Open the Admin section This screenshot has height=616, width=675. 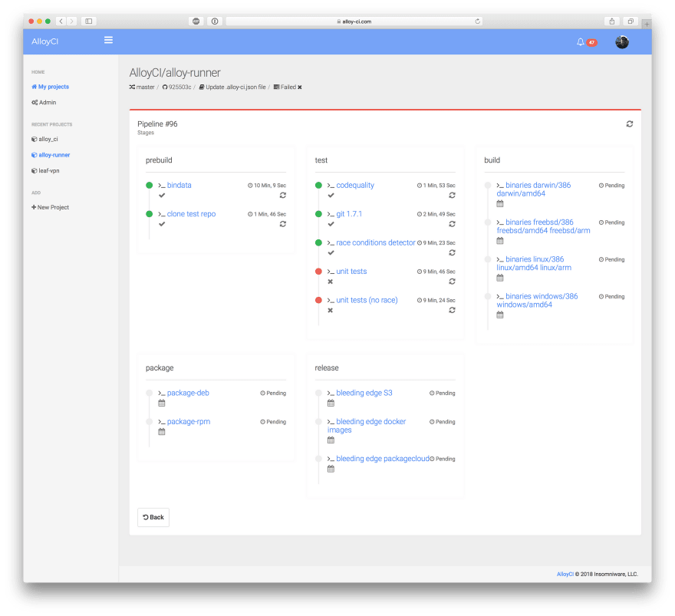click(44, 102)
